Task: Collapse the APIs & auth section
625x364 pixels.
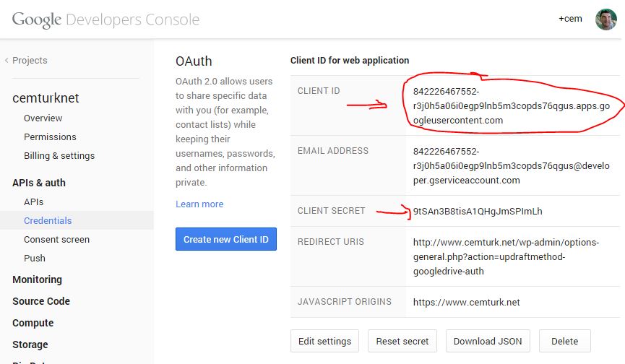Action: pyautogui.click(x=39, y=183)
